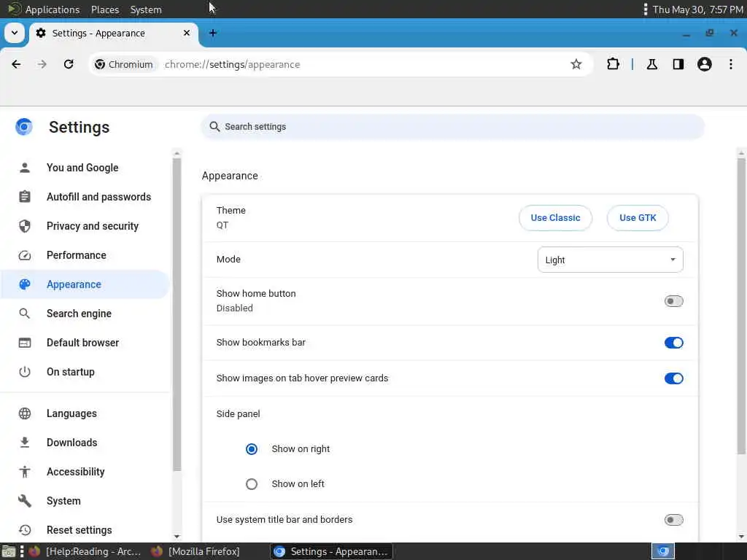Click the download arrow icon for Downloads
Screen dimensions: 747x560
click(25, 443)
